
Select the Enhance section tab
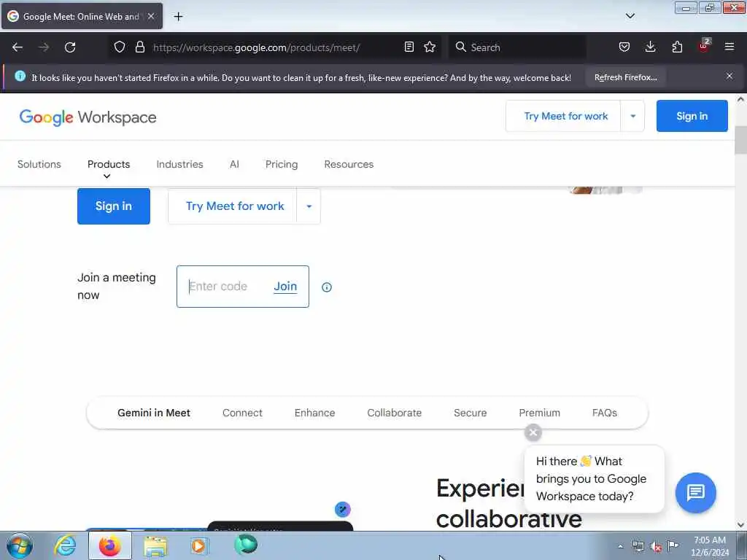tap(315, 413)
